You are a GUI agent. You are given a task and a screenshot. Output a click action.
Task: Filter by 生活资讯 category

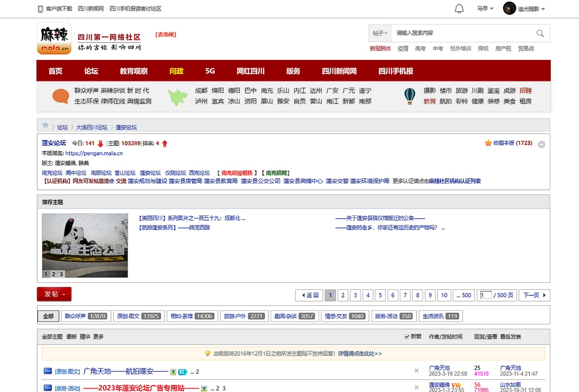pos(440,316)
